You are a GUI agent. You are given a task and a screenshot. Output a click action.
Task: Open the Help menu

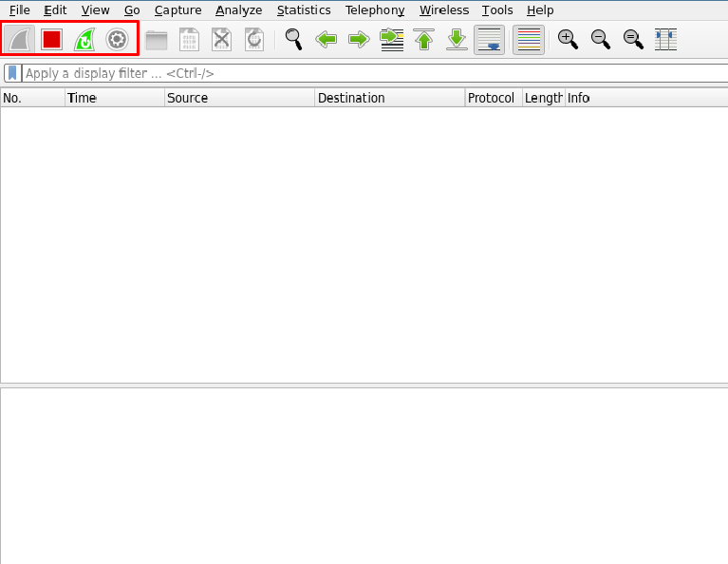pos(540,9)
